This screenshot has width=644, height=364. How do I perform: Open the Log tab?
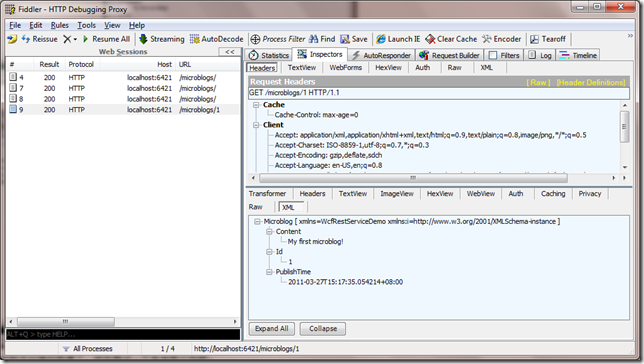click(540, 55)
